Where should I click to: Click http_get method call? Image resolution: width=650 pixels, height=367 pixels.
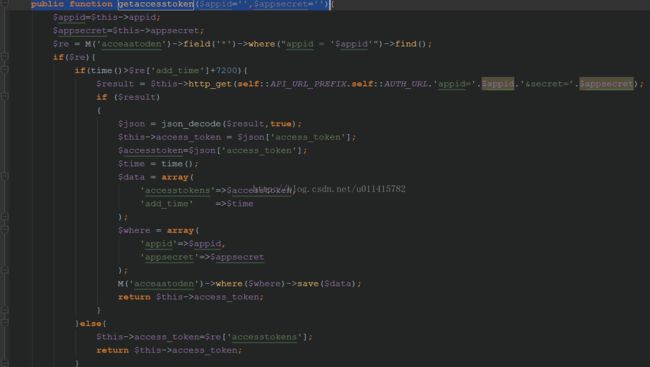pos(210,84)
